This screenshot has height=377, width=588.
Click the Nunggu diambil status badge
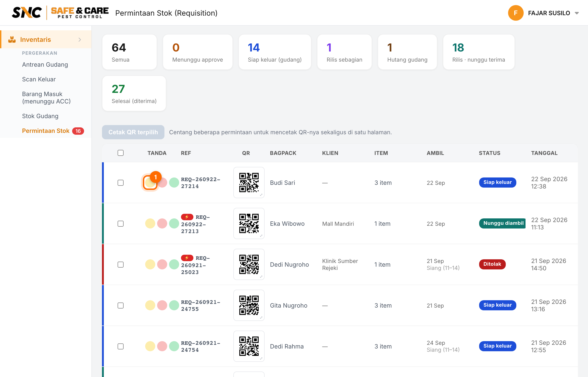click(x=502, y=223)
